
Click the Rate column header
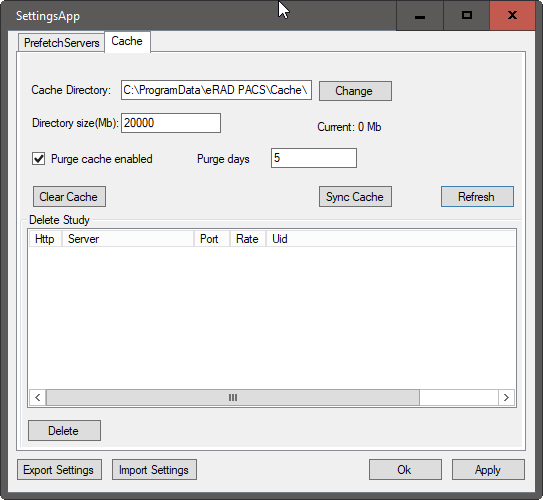coord(248,239)
